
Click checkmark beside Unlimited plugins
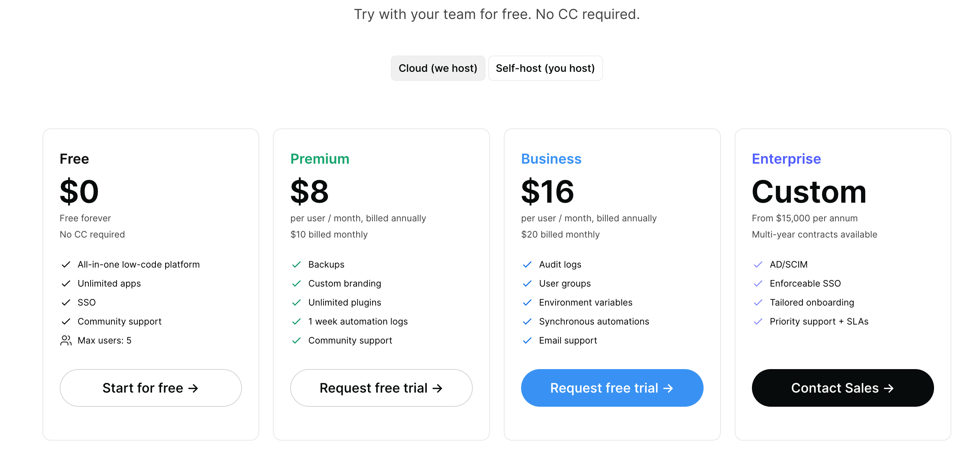(x=296, y=302)
